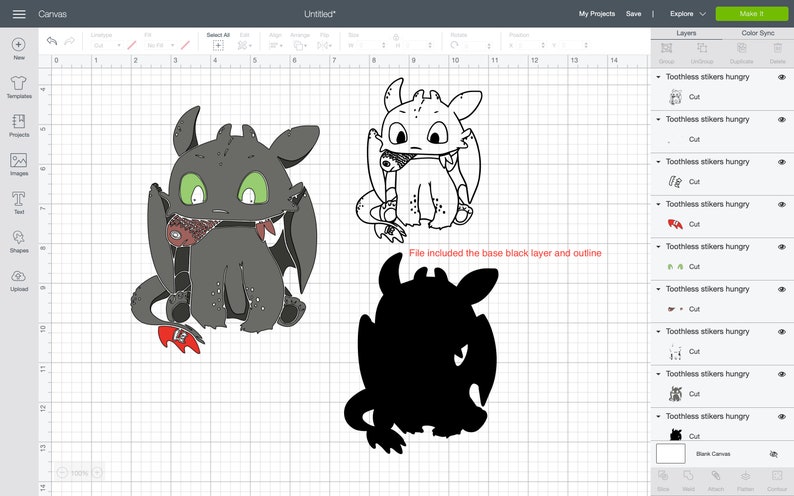Hide the grey body layer via eye
The height and width of the screenshot is (496, 794).
(782, 375)
